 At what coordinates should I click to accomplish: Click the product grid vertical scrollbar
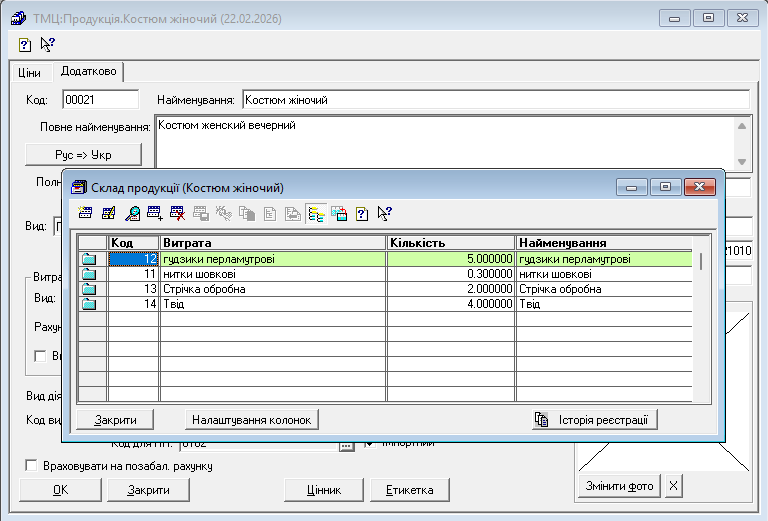701,320
